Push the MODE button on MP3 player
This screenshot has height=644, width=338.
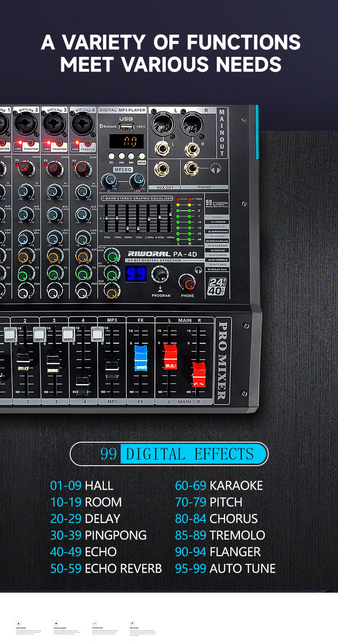click(142, 156)
